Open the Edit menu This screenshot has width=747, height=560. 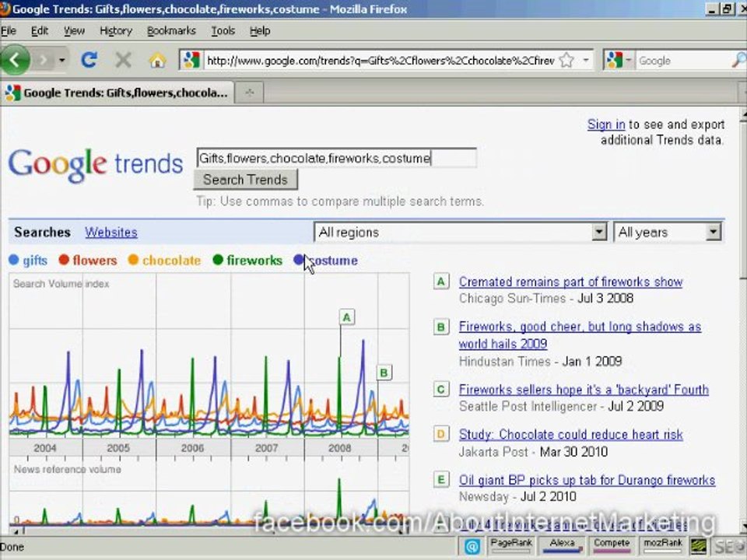coord(40,31)
